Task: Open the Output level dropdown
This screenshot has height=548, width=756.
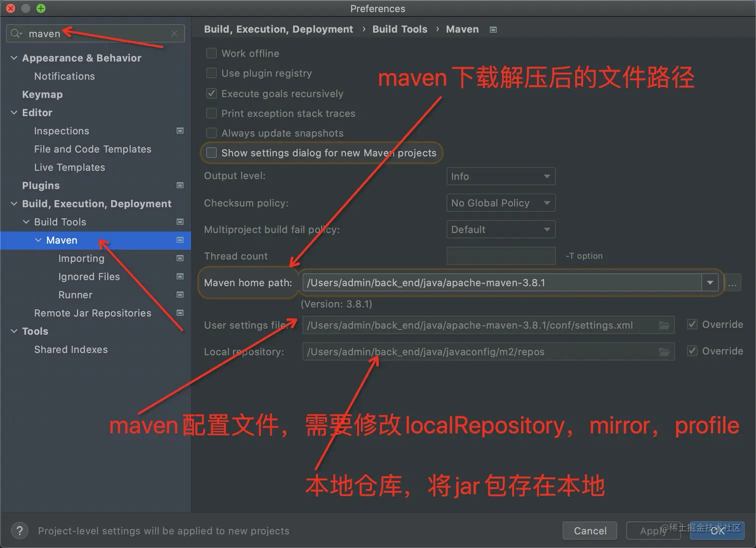Action: coord(500,176)
